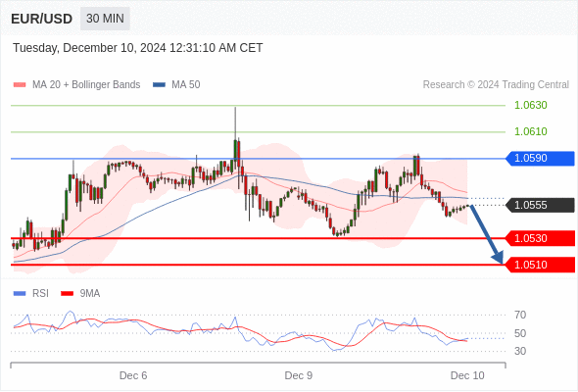Click the Research © 2024 Trading Central credit
Image resolution: width=578 pixels, height=392 pixels.
tap(496, 85)
